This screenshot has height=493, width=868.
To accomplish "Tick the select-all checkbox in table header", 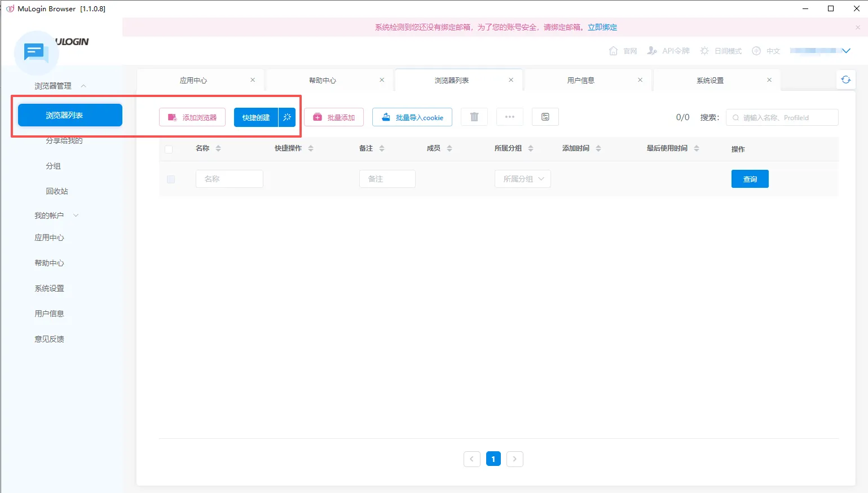I will tap(169, 149).
